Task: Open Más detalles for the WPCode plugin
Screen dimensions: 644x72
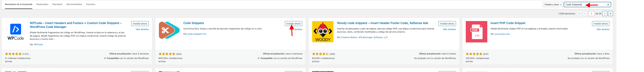Action: point(142,29)
